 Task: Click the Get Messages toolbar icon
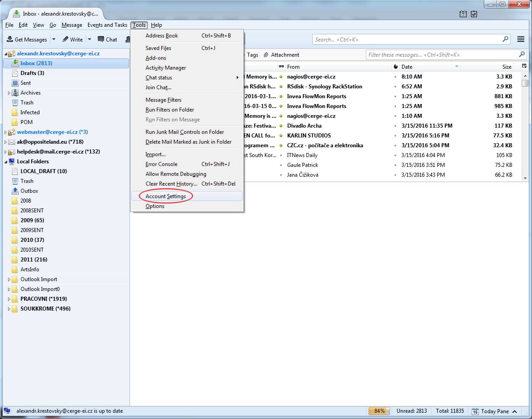[x=10, y=39]
